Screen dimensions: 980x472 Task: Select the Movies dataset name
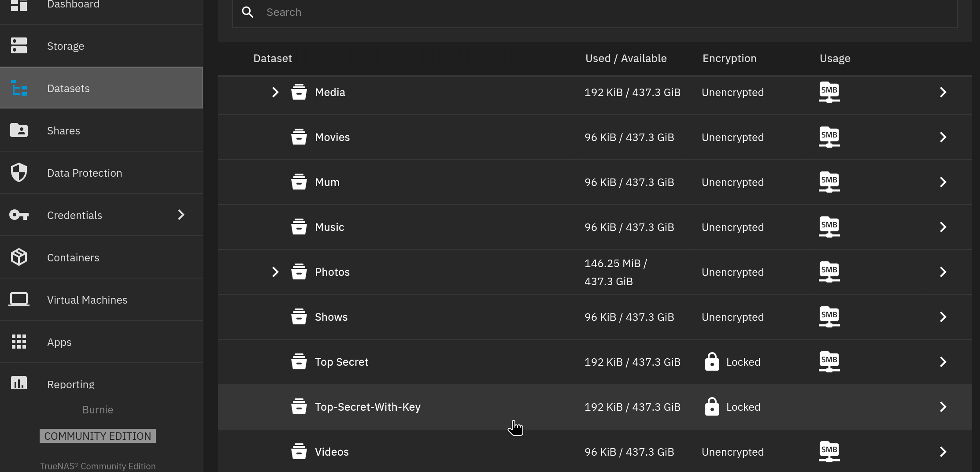(x=332, y=137)
